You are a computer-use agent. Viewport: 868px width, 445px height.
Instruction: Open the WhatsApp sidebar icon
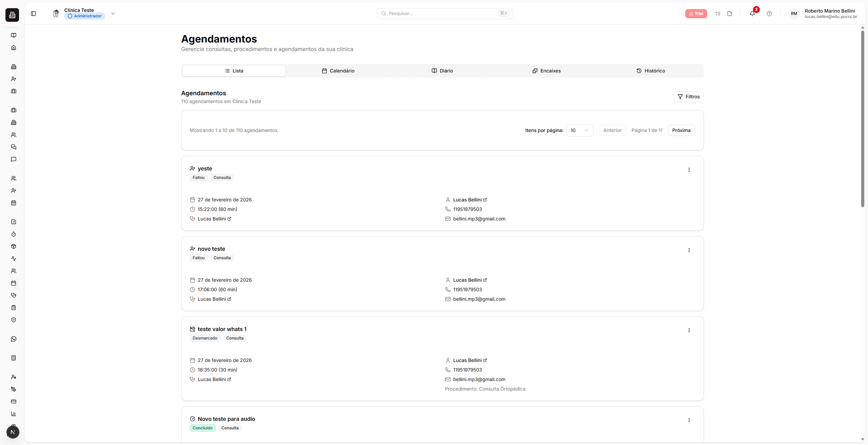coord(14,339)
